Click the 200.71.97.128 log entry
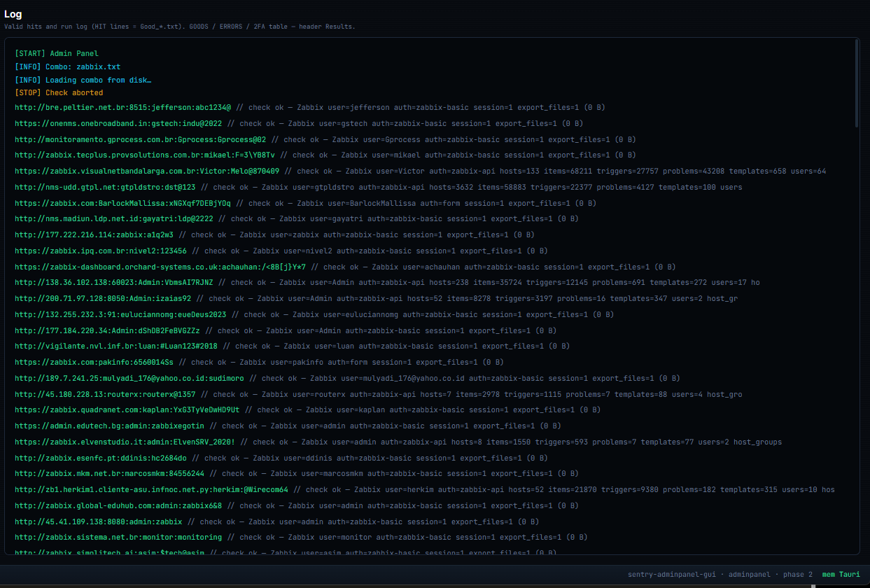This screenshot has width=870, height=588. click(x=376, y=298)
